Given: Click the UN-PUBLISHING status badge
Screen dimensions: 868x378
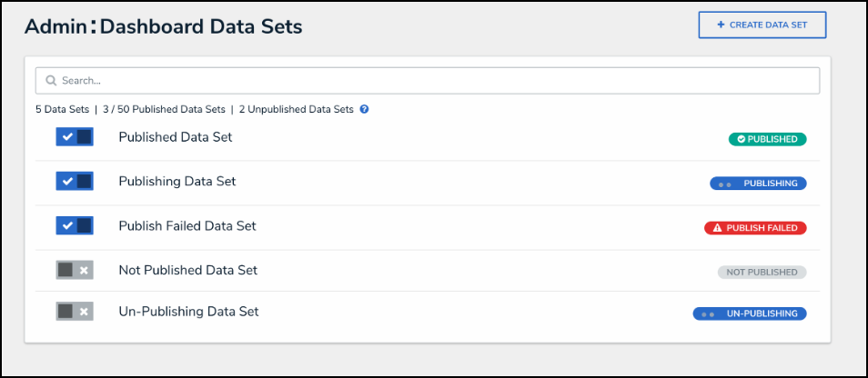Looking at the screenshot, I should [750, 313].
